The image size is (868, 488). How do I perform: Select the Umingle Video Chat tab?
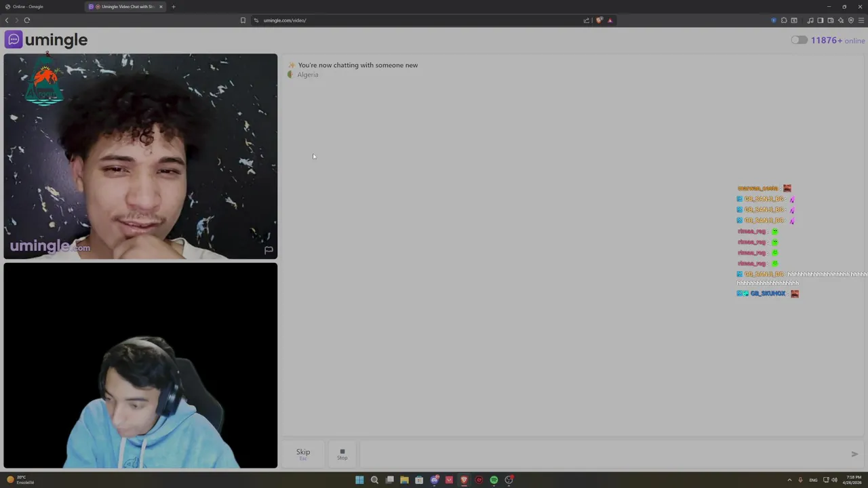click(x=125, y=7)
